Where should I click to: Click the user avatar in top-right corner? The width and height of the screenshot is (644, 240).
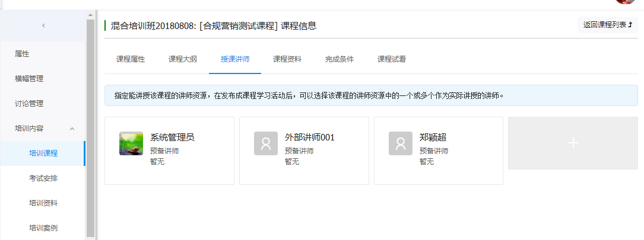[625, 2]
